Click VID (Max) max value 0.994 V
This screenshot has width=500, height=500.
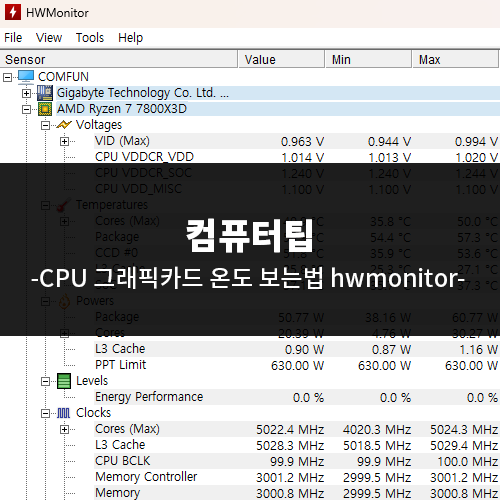point(476,142)
